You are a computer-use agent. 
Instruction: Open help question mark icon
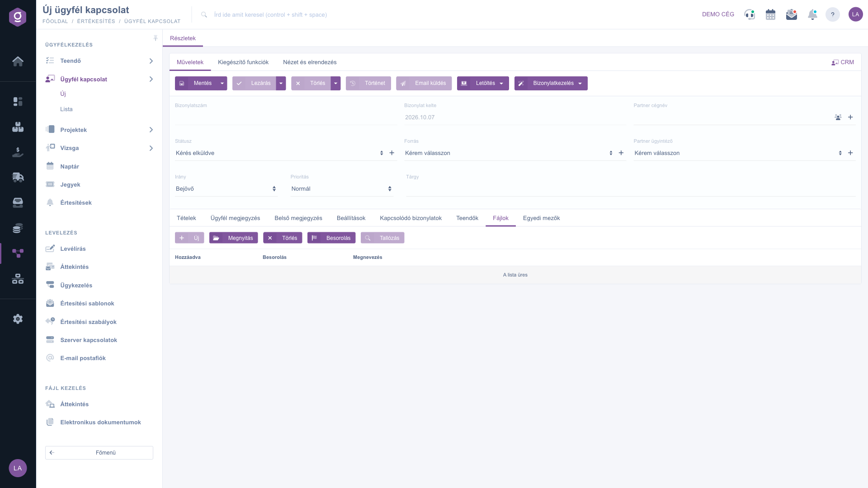(833, 14)
